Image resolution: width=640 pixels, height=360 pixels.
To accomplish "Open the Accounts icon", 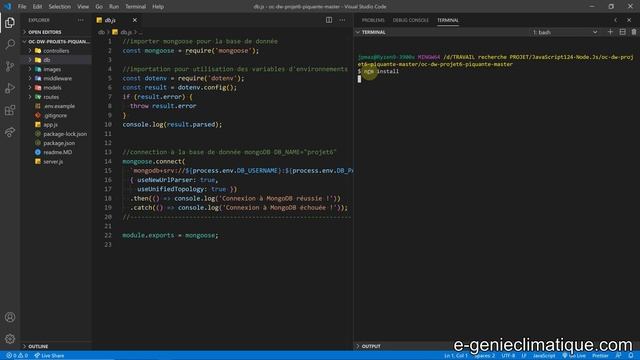I will pos(10,317).
